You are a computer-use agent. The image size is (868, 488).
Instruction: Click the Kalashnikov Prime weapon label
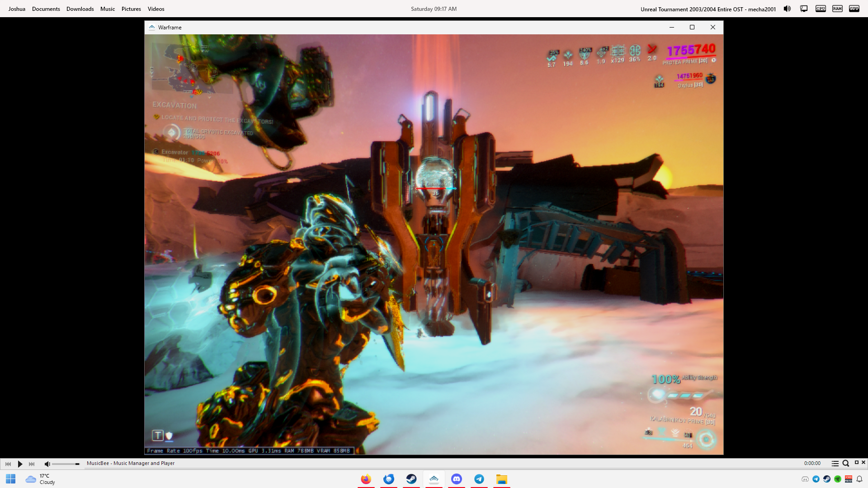click(x=683, y=421)
